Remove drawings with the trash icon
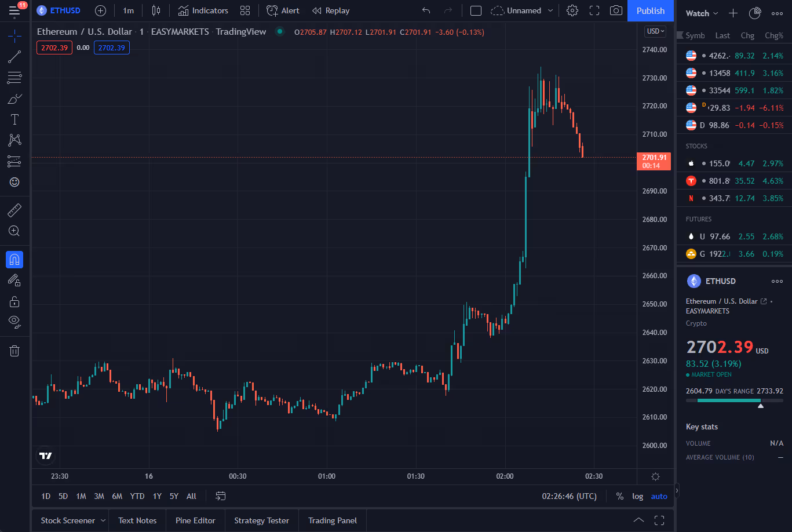792x532 pixels. tap(14, 351)
